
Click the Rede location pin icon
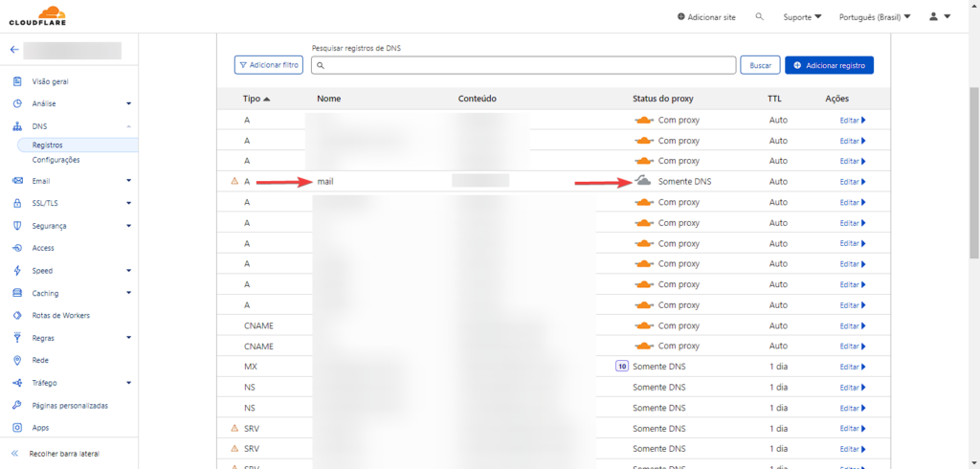click(17, 360)
